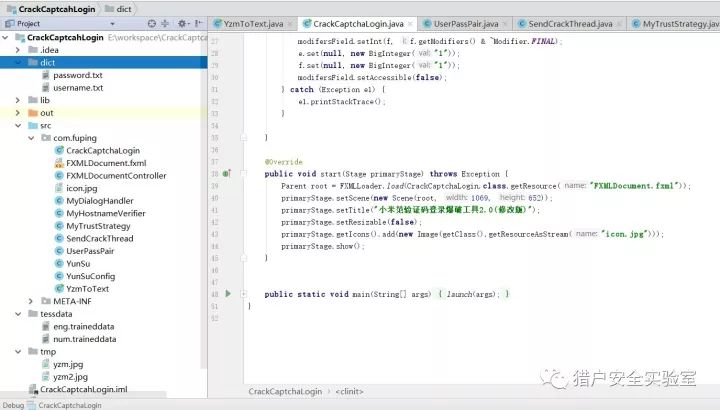Click the collapse all icon in Project panel
The width and height of the screenshot is (720, 410).
[x=165, y=22]
